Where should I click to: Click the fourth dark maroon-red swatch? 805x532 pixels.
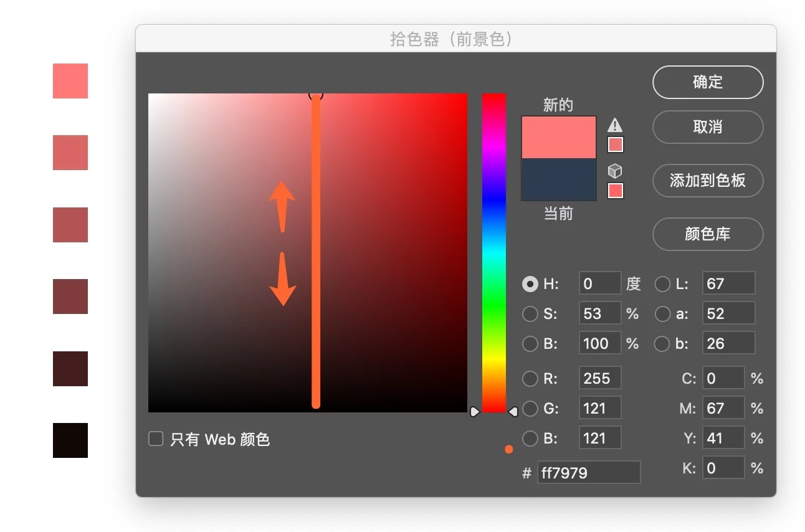point(70,297)
